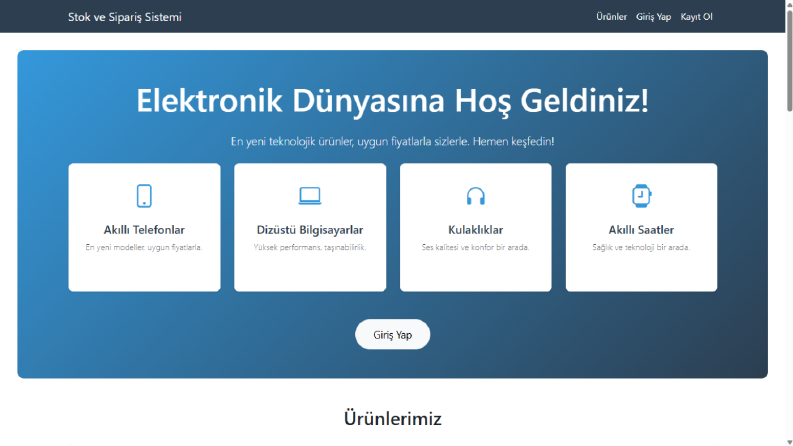Click the headphones icon in Kulaklıklar card
Image resolution: width=793 pixels, height=446 pixels.
pyautogui.click(x=475, y=196)
